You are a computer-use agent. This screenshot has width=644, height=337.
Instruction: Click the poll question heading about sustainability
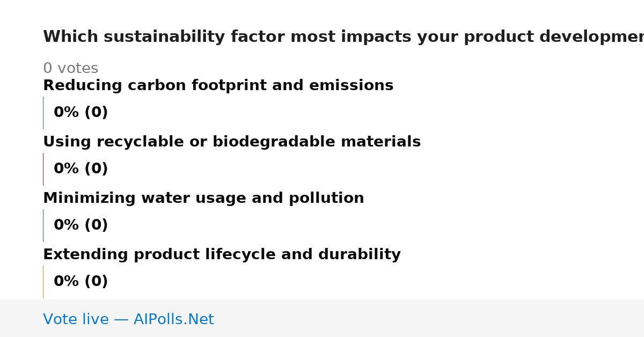click(x=343, y=37)
